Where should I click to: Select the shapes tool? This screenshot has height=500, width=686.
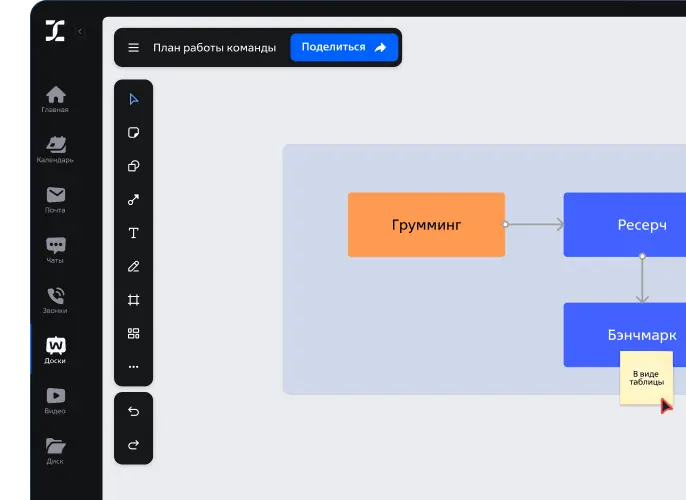click(133, 166)
